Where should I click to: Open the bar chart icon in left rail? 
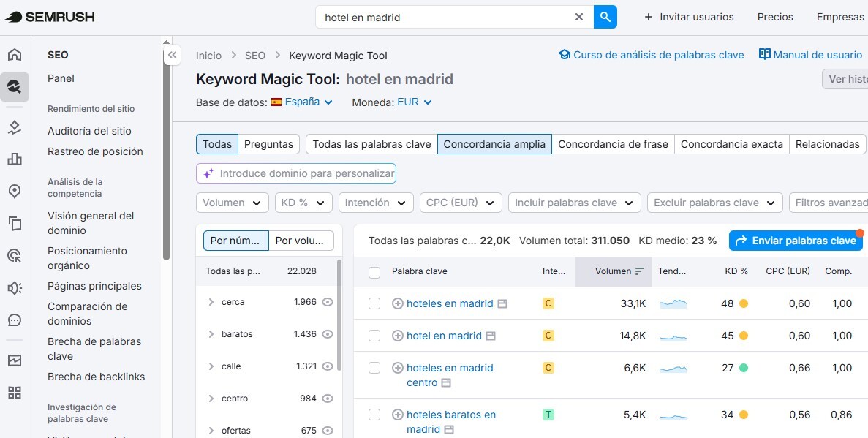tap(15, 159)
